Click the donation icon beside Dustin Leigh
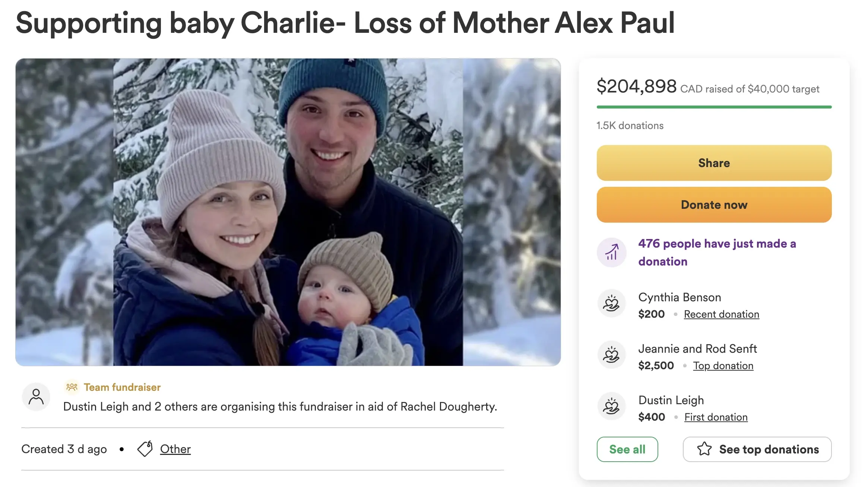Image resolution: width=868 pixels, height=487 pixels. tap(611, 406)
